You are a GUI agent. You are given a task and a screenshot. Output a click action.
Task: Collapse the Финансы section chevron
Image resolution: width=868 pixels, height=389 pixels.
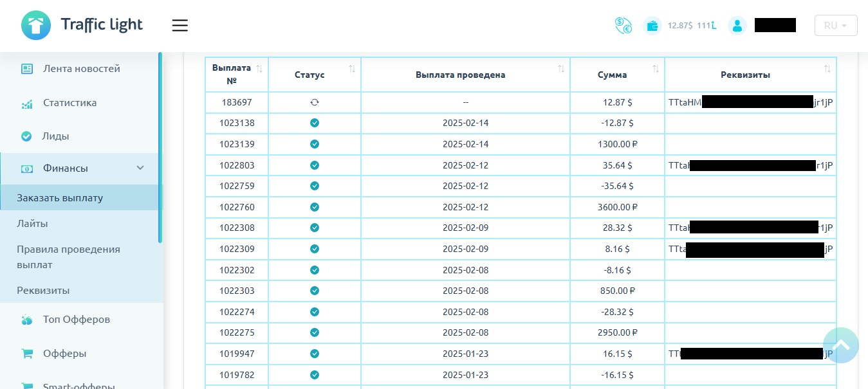point(140,168)
